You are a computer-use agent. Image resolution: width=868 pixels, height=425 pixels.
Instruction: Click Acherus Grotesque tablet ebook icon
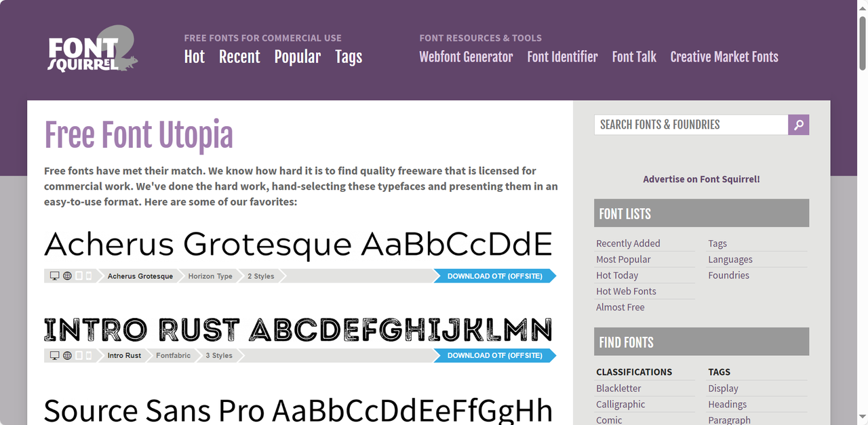79,276
